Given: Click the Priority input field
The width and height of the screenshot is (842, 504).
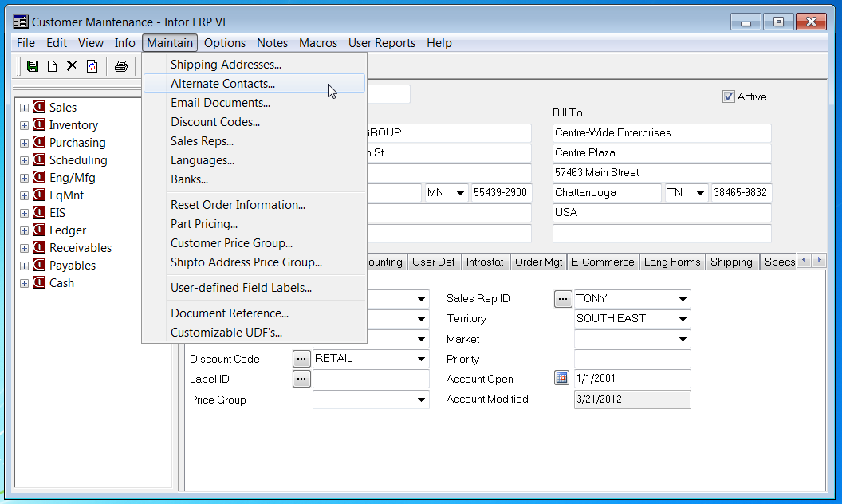Looking at the screenshot, I should [x=632, y=360].
